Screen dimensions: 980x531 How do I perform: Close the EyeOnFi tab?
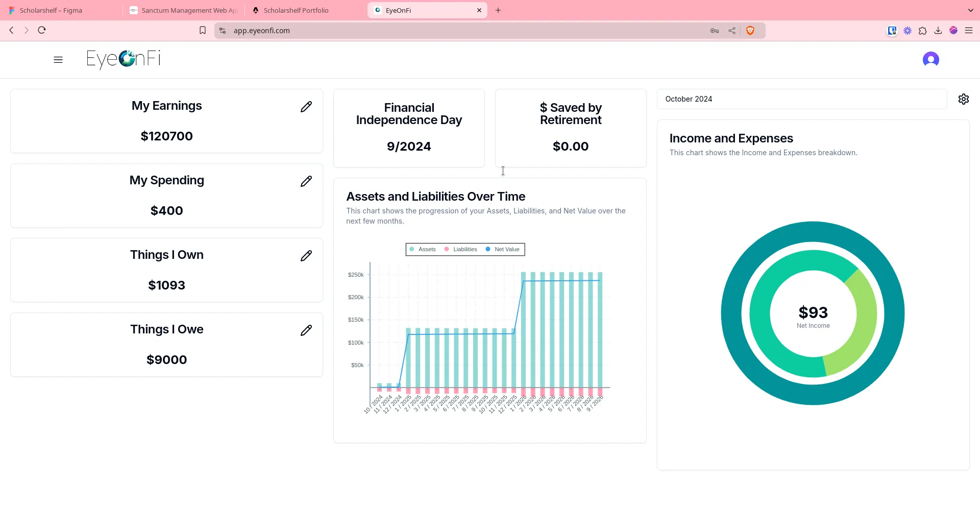479,10
